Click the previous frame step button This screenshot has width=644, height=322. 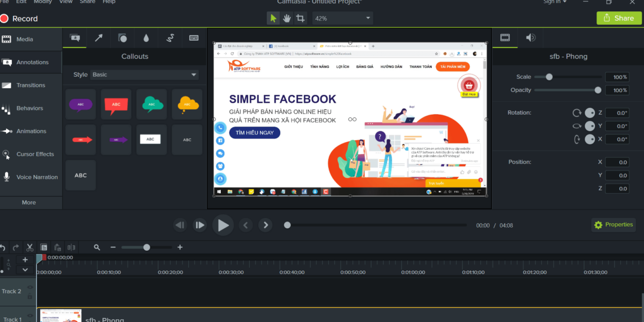(180, 225)
